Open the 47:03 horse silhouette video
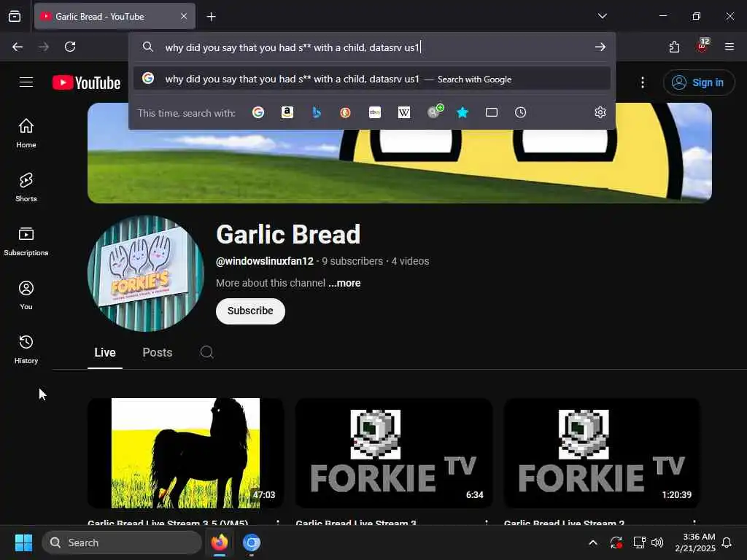 click(186, 453)
